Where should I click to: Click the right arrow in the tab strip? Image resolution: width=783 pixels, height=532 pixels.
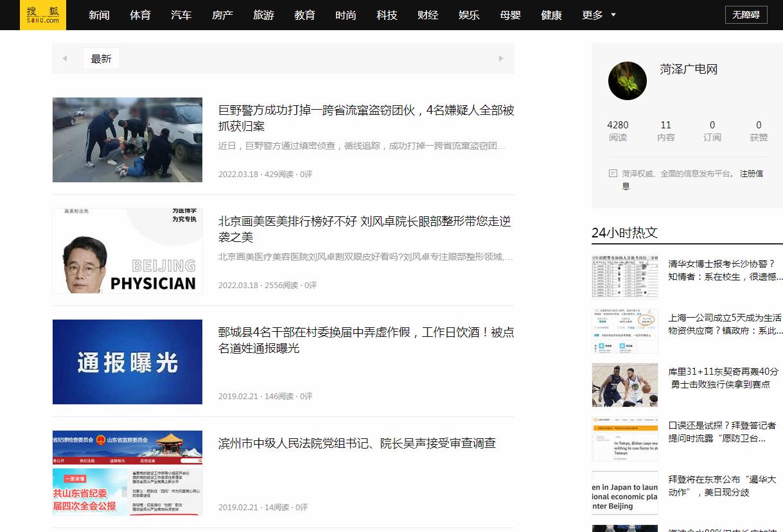(501, 58)
